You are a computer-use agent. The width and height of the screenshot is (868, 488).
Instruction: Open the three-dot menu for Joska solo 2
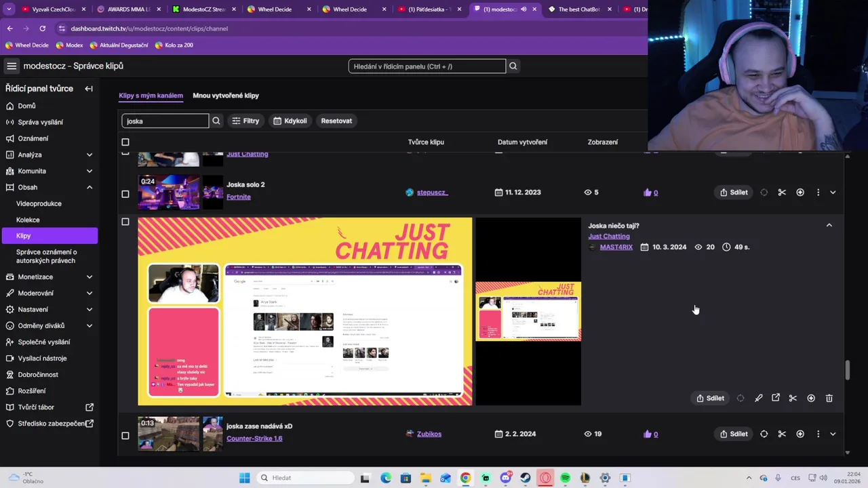818,192
